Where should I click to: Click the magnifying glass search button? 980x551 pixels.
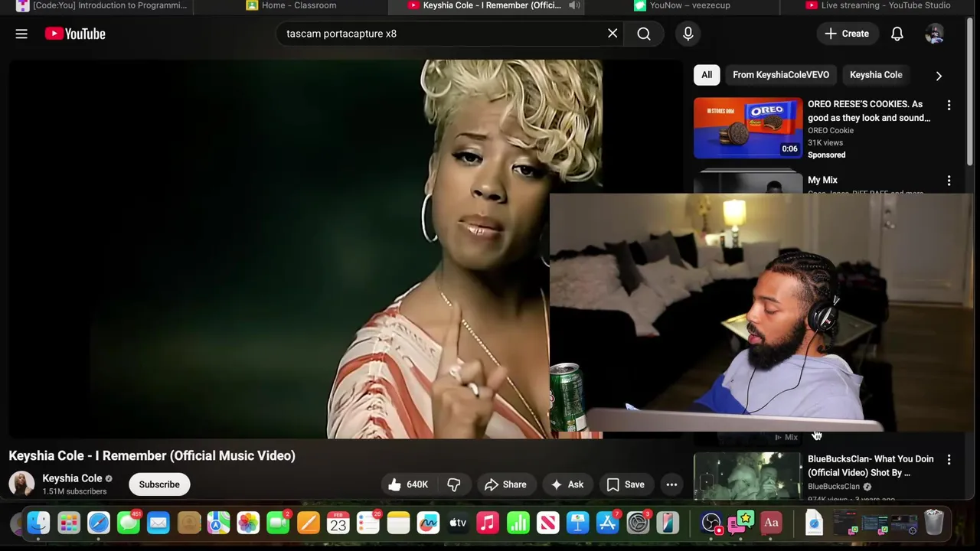click(x=644, y=34)
